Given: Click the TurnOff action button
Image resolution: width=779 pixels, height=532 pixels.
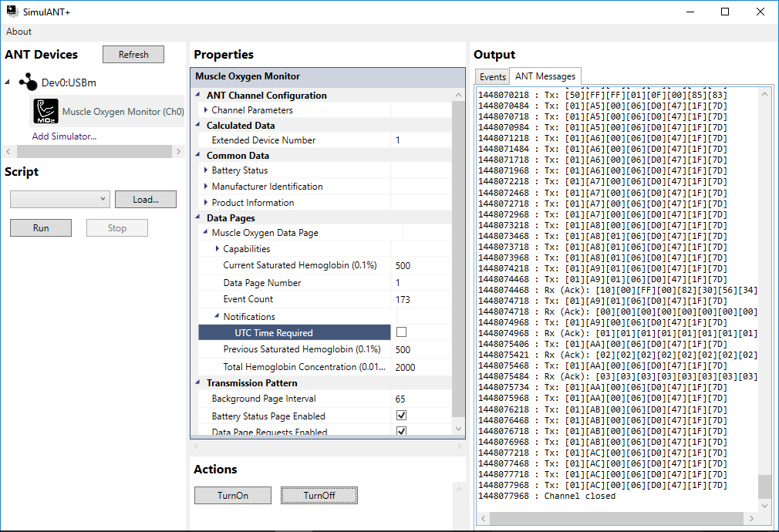Looking at the screenshot, I should (x=319, y=495).
